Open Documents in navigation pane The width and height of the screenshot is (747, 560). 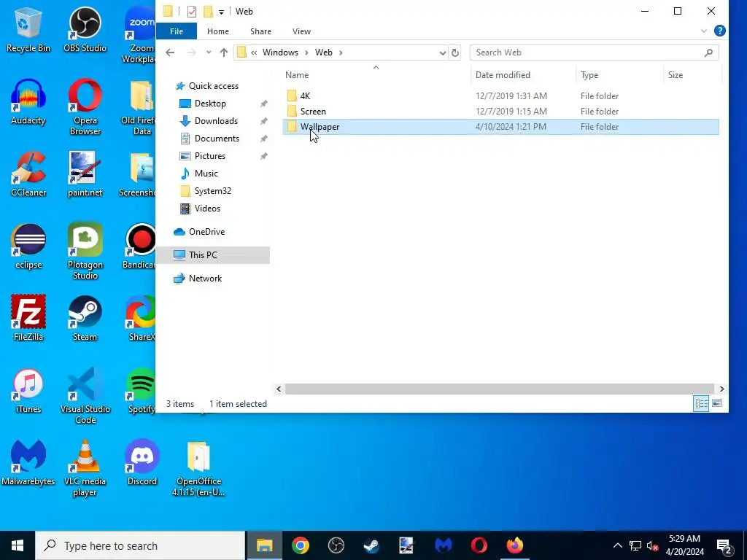[x=217, y=139]
